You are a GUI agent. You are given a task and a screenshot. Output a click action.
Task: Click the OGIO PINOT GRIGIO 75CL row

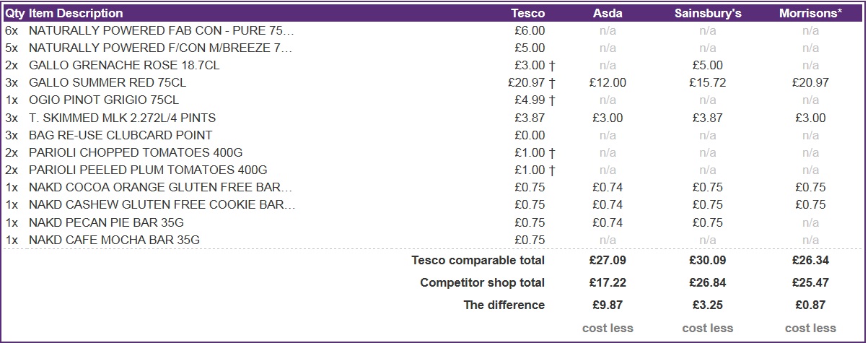coord(103,100)
